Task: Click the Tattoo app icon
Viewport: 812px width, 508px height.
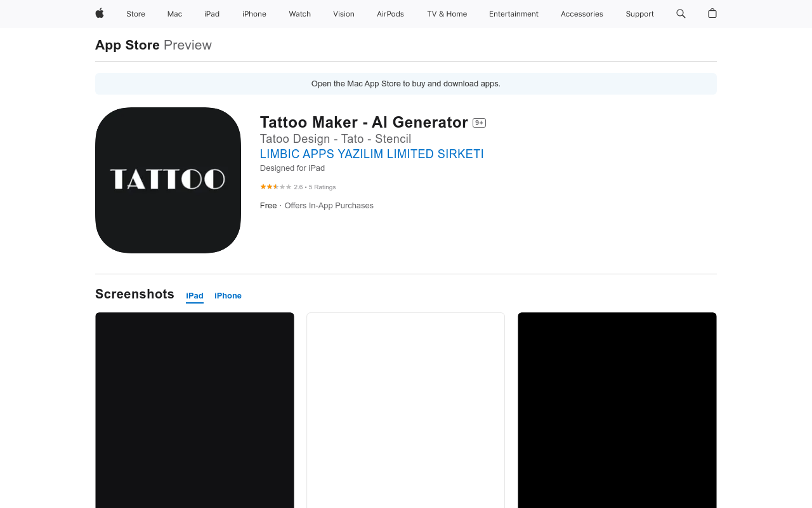Action: 168,180
